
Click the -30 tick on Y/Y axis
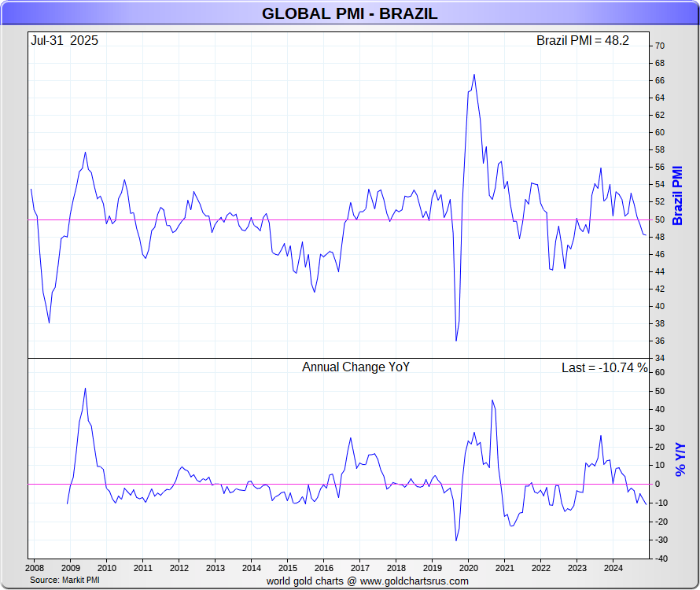pos(661,540)
